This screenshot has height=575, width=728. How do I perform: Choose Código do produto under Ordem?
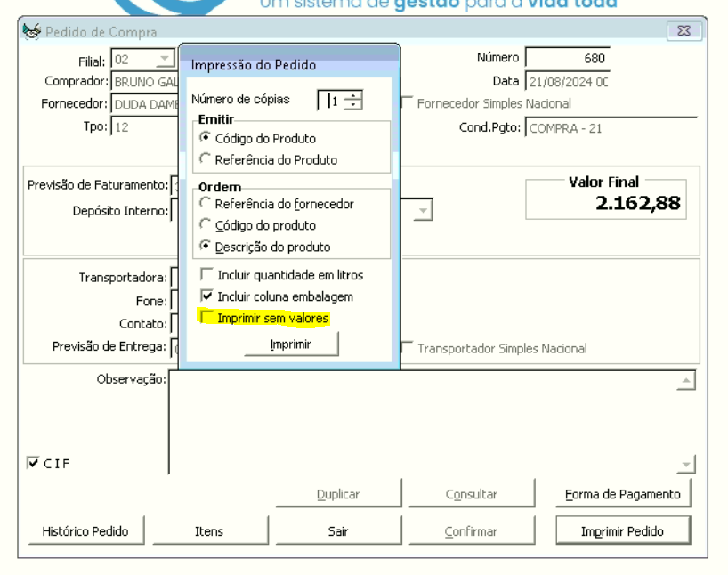pos(206,225)
